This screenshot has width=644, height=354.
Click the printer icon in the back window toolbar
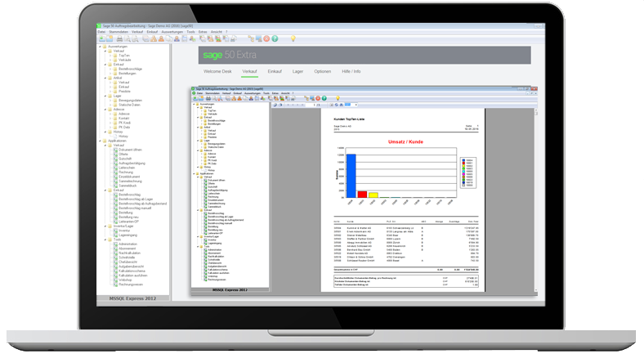click(x=119, y=38)
